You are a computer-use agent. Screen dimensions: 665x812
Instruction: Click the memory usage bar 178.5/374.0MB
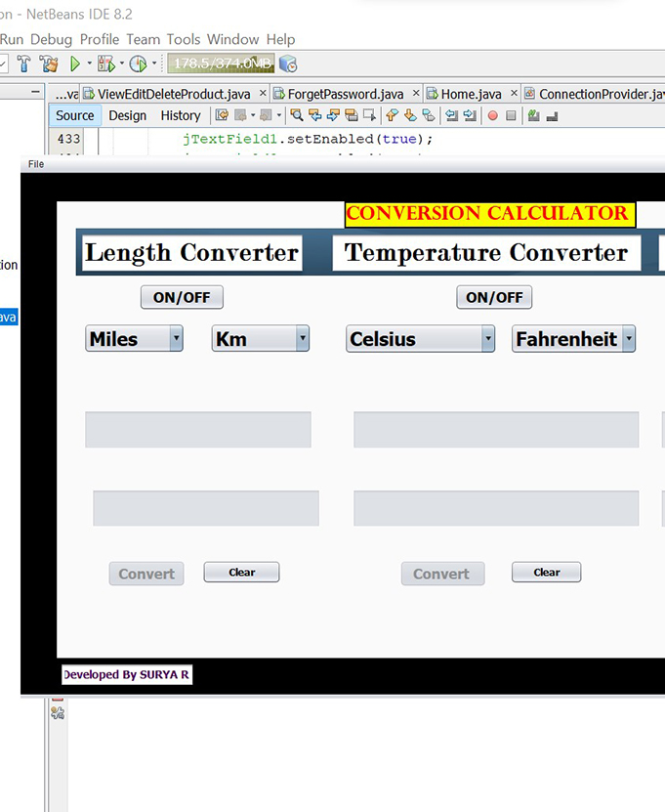point(221,64)
